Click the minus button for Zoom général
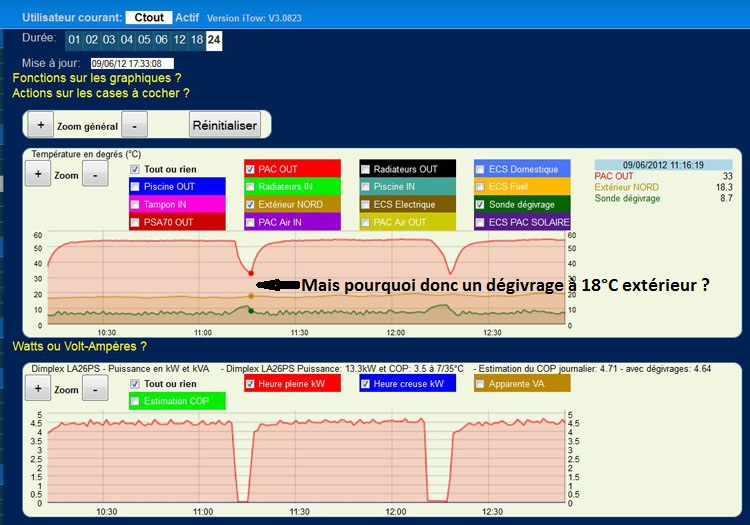Image resolution: width=750 pixels, height=525 pixels. [136, 125]
